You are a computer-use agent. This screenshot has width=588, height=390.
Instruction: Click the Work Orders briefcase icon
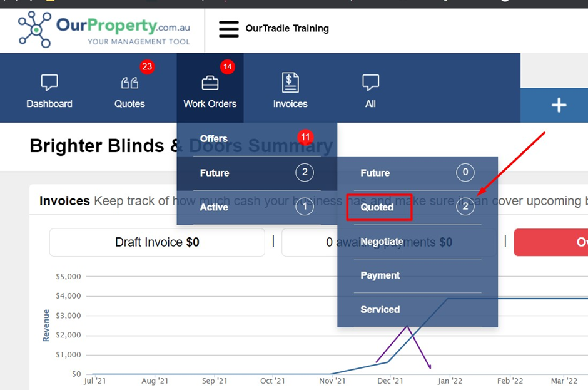click(210, 83)
